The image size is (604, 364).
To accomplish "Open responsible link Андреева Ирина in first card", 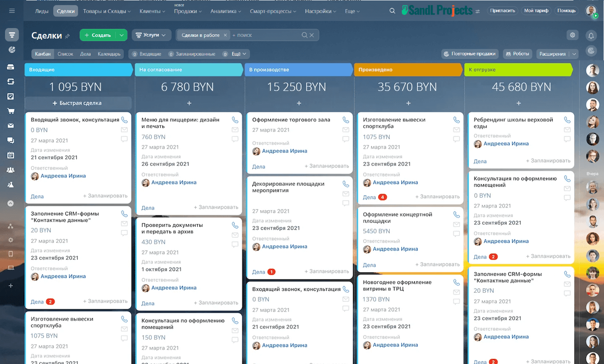I will [x=63, y=176].
